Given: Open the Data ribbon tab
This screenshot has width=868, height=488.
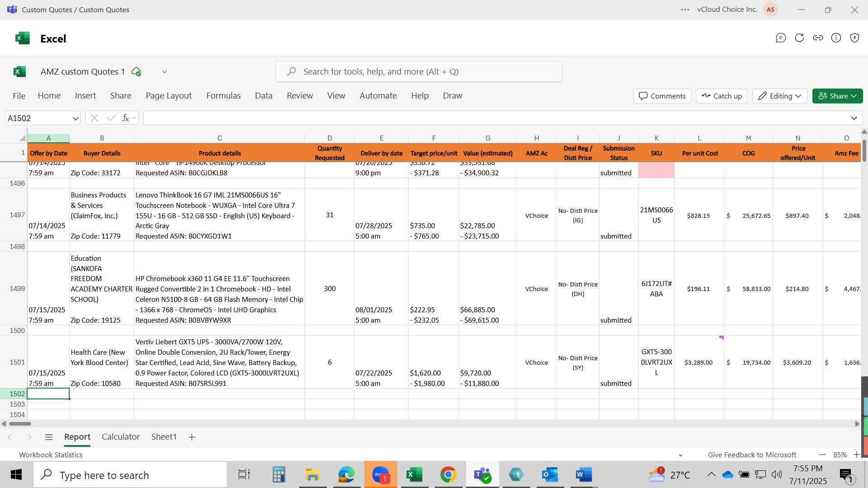Looking at the screenshot, I should (264, 95).
